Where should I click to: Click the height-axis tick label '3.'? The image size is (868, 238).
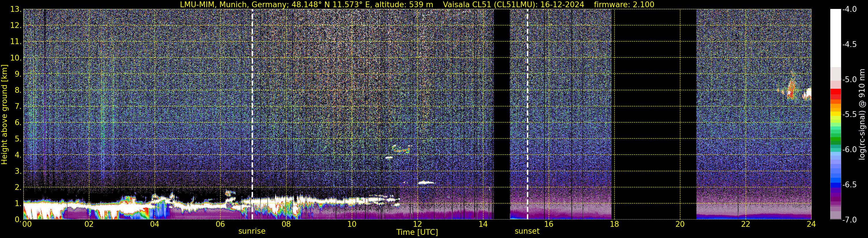coord(18,171)
